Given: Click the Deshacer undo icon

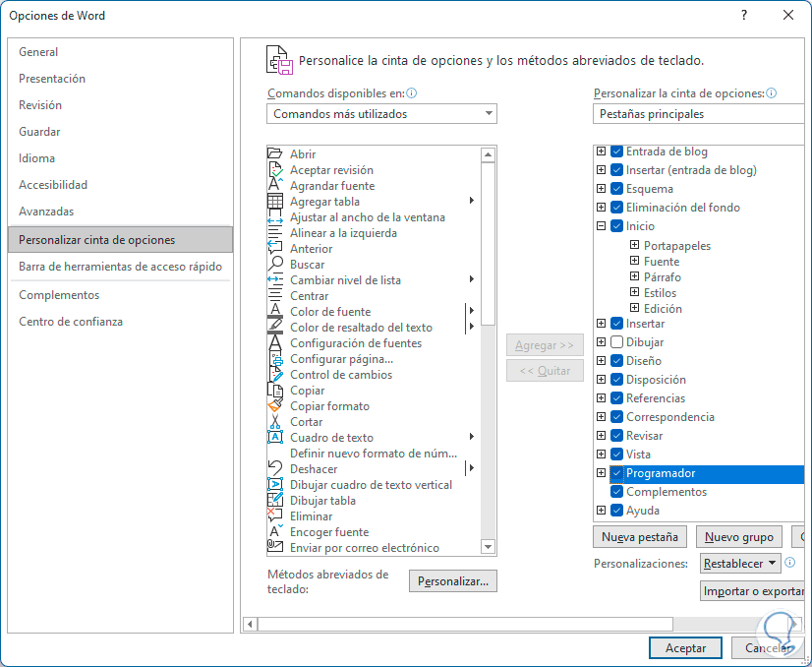Looking at the screenshot, I should tap(275, 468).
